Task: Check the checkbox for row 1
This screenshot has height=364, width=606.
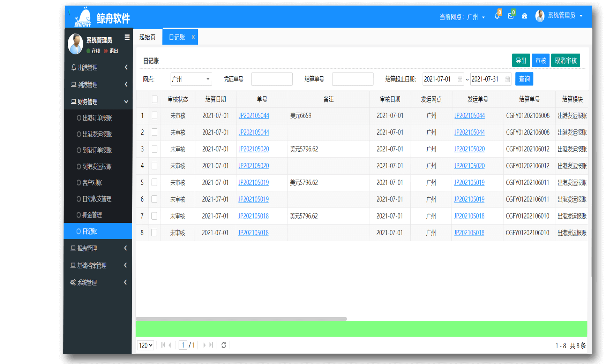Action: tap(155, 115)
